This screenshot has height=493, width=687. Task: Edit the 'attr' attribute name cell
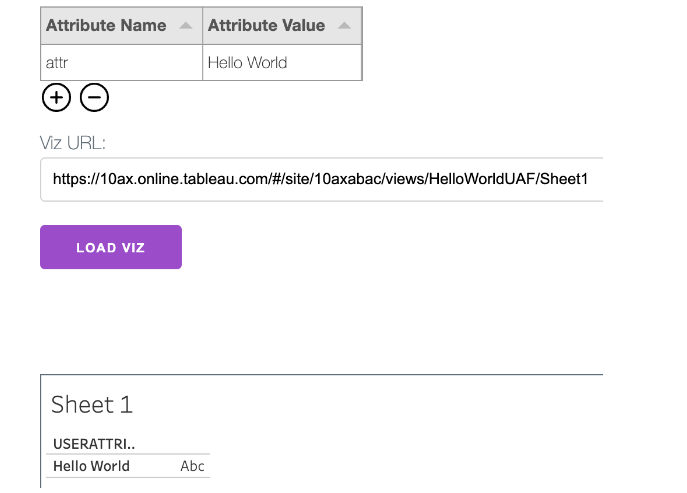(x=120, y=62)
